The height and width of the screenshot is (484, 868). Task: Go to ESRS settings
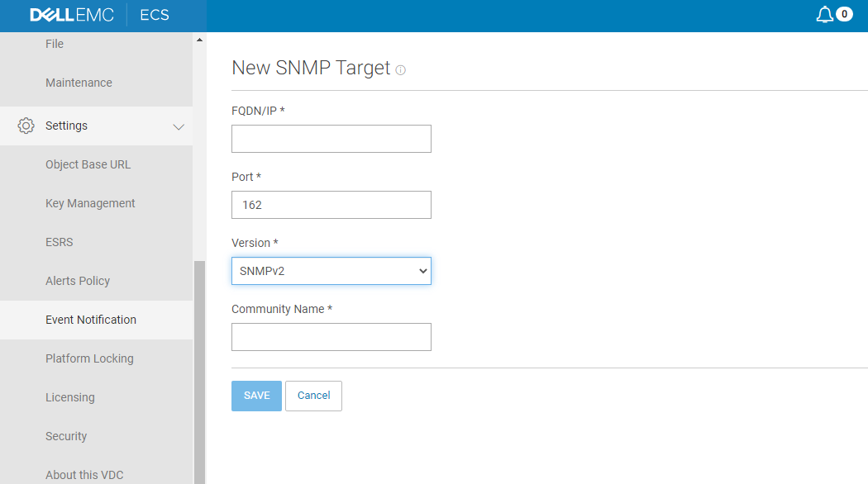[x=59, y=242]
